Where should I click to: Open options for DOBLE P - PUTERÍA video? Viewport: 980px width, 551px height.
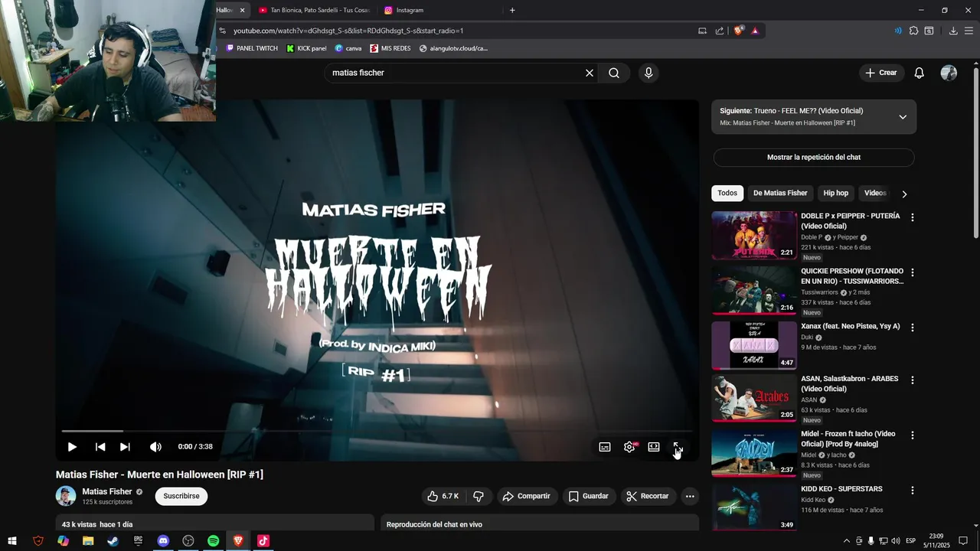coord(912,217)
